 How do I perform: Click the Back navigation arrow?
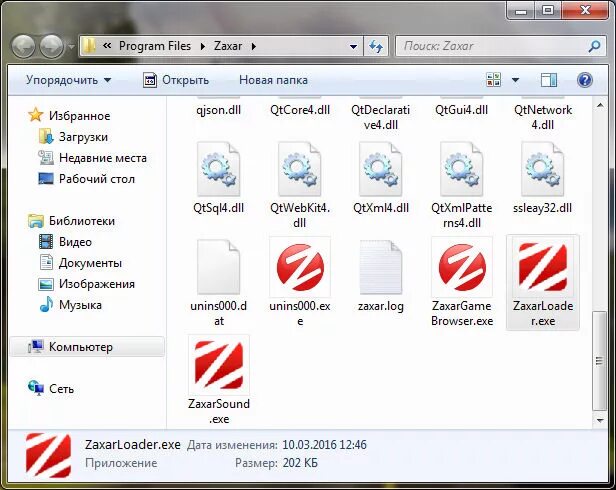pyautogui.click(x=23, y=47)
